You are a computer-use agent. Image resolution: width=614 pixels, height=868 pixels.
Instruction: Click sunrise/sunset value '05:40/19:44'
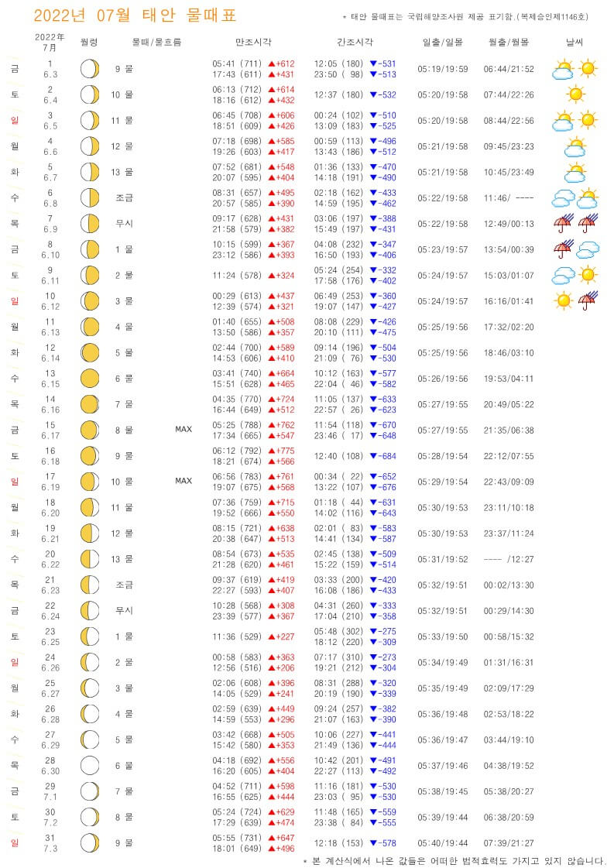(442, 843)
